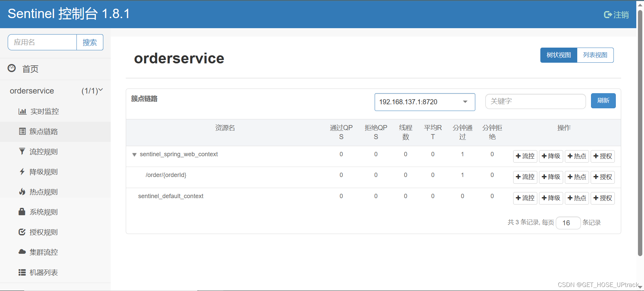Add 热点 rule for sentinel_default_context
The height and width of the screenshot is (291, 644).
[577, 198]
